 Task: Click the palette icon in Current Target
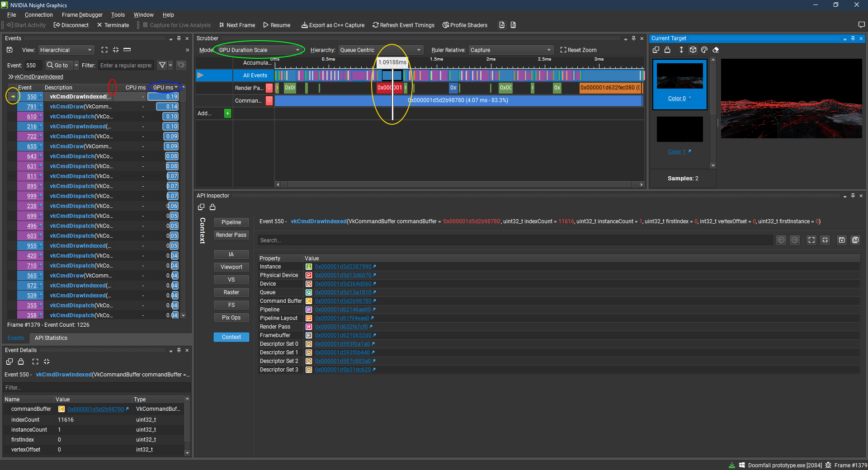pyautogui.click(x=704, y=50)
